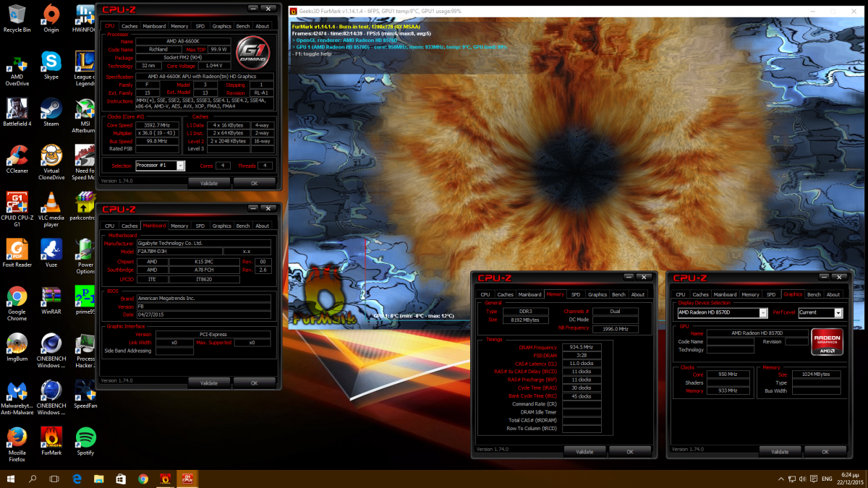Open the FurMark desktop shortcut
868x488 pixels.
point(51,441)
